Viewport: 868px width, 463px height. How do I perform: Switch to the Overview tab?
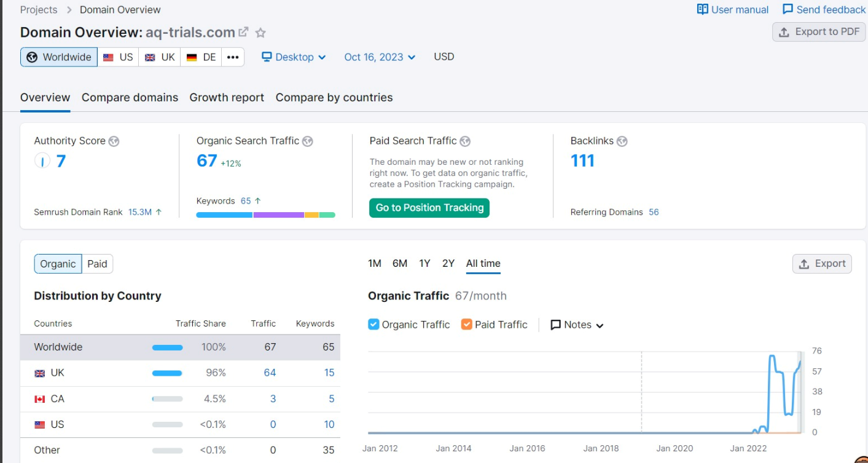click(x=45, y=97)
